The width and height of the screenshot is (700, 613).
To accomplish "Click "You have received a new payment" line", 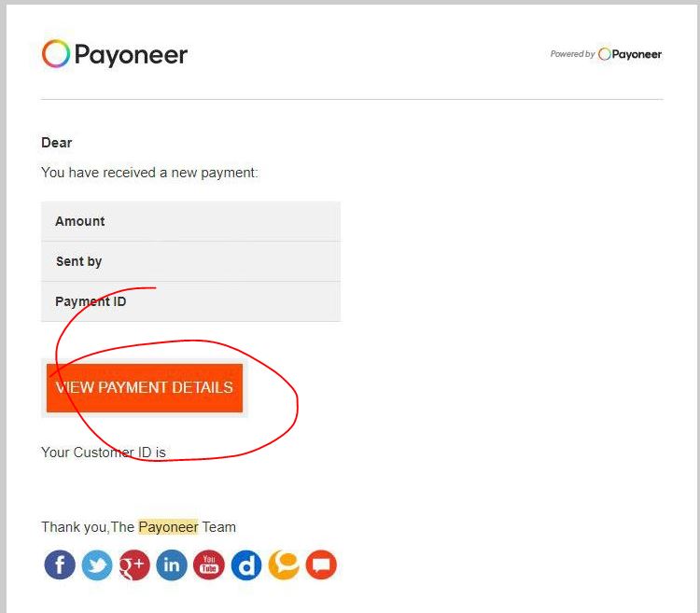I will coord(149,173).
